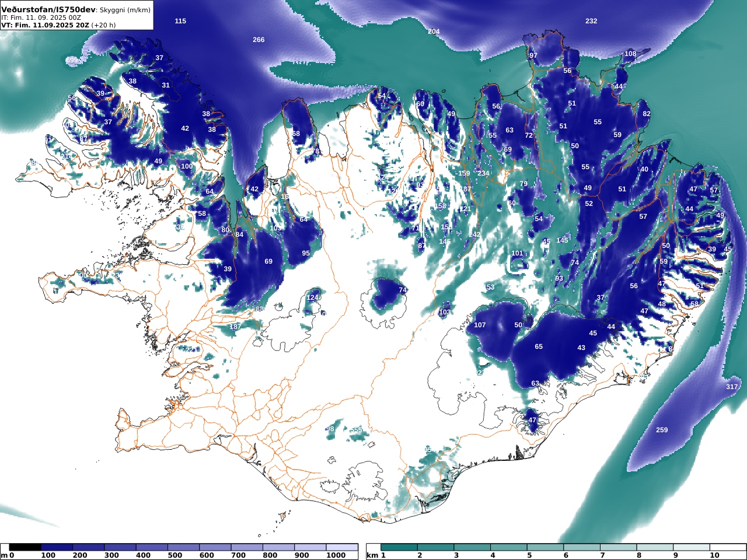Click the 187 value in the west
Image resolution: width=747 pixels, height=560 pixels.
point(235,327)
